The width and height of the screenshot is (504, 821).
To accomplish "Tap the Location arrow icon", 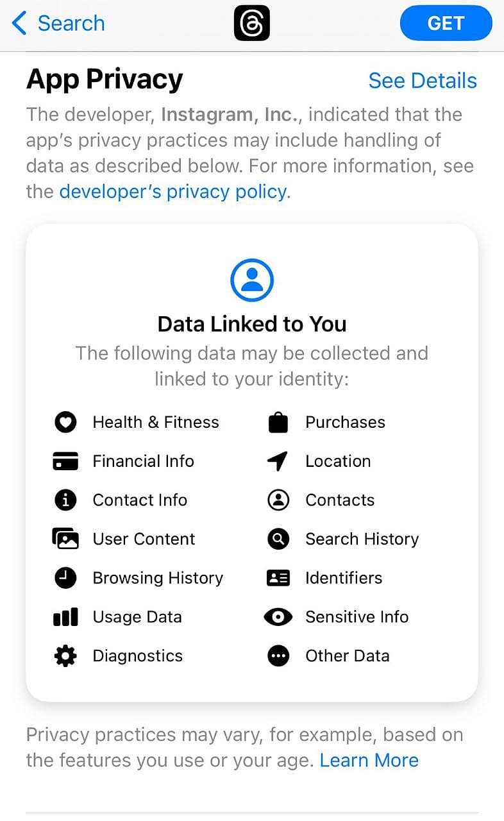I will coord(278,461).
